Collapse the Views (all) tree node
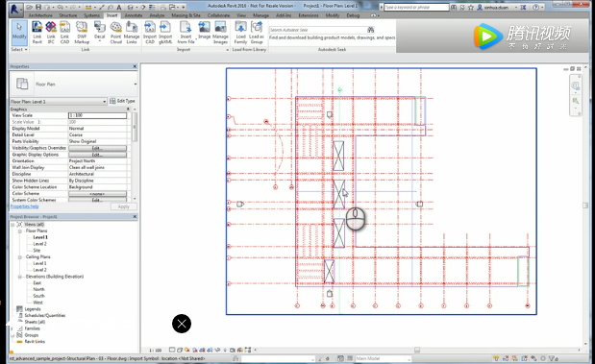Image resolution: width=595 pixels, height=364 pixels. pyautogui.click(x=12, y=225)
